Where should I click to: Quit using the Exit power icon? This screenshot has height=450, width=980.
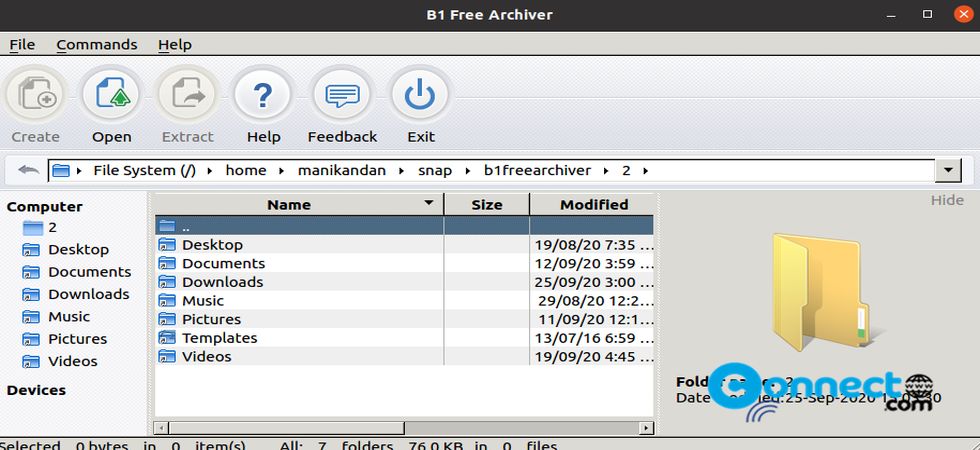[x=421, y=96]
